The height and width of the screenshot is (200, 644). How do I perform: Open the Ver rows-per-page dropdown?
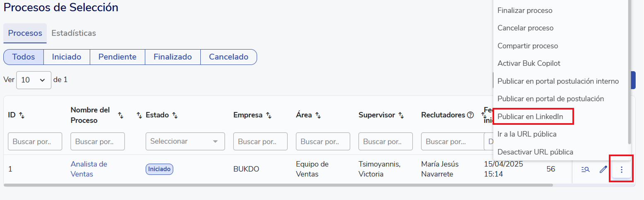tap(34, 80)
